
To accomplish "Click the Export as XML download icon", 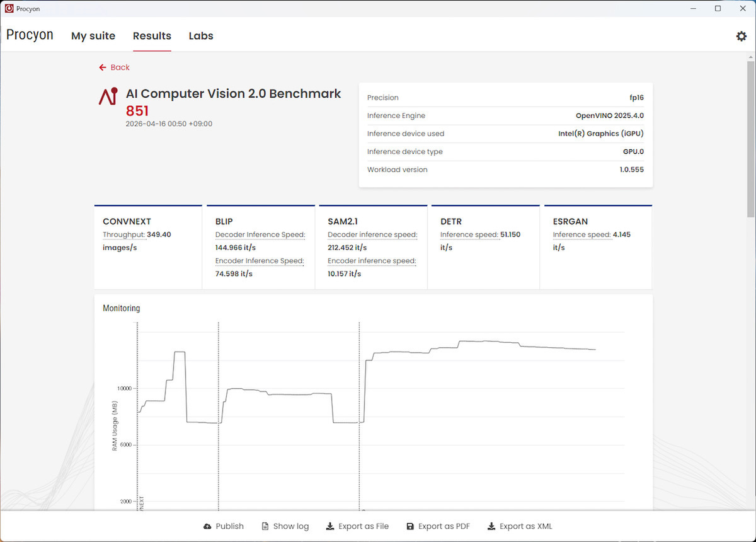I will coord(491,526).
